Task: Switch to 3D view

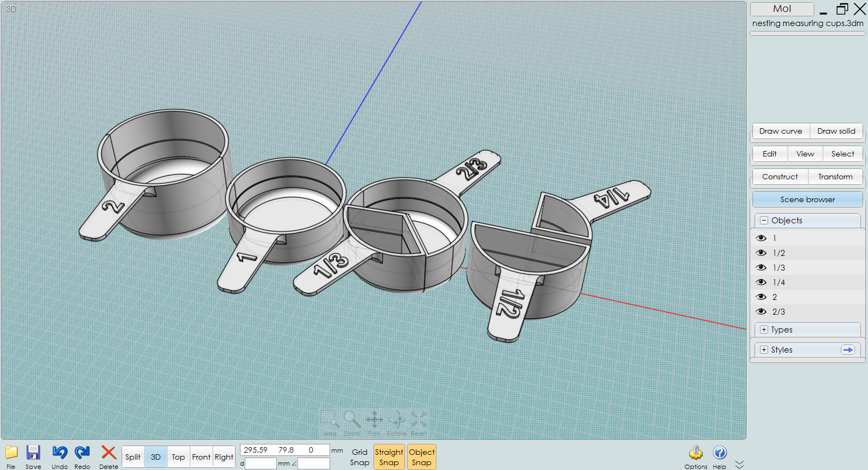Action: pos(156,457)
